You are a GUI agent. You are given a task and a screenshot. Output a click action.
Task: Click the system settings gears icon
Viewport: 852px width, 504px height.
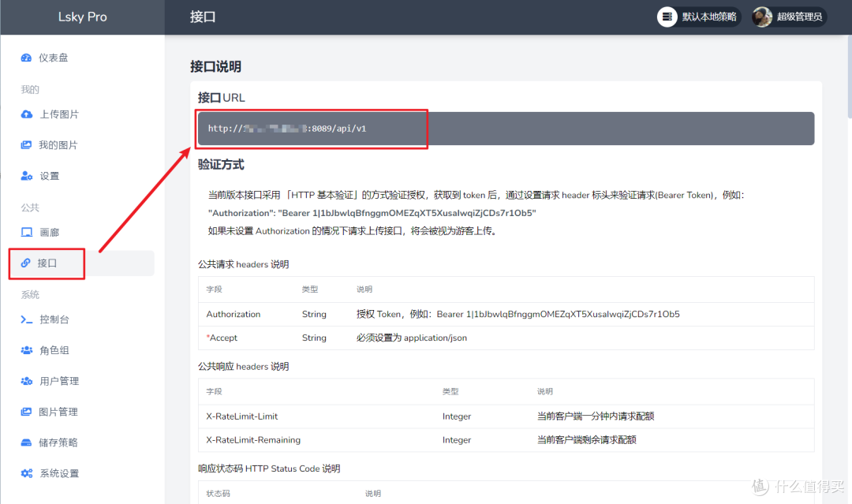[x=26, y=473]
